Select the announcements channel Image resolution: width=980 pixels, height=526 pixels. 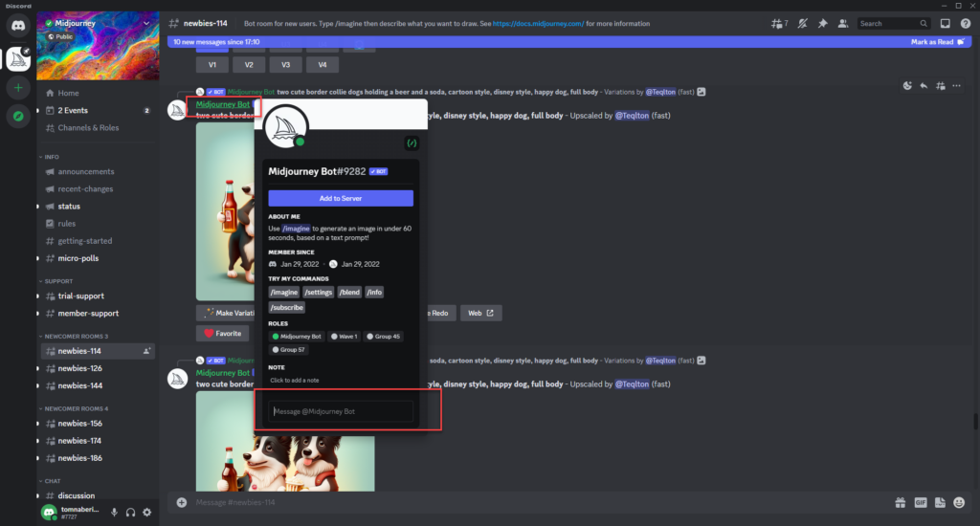click(86, 172)
